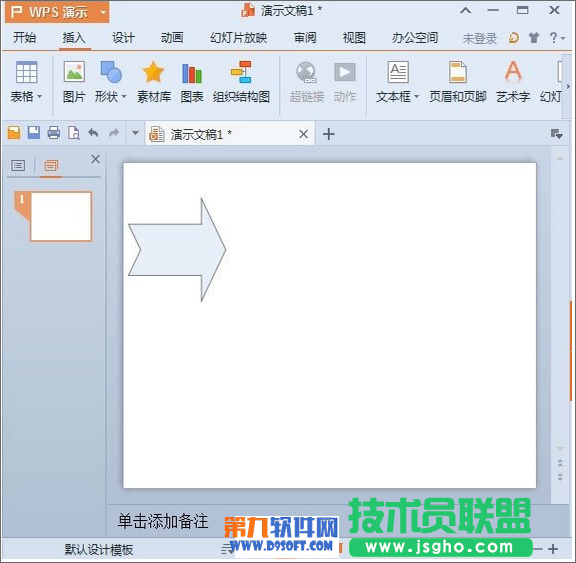Go to next slide double arrow
The width and height of the screenshot is (576, 563).
pos(560,477)
